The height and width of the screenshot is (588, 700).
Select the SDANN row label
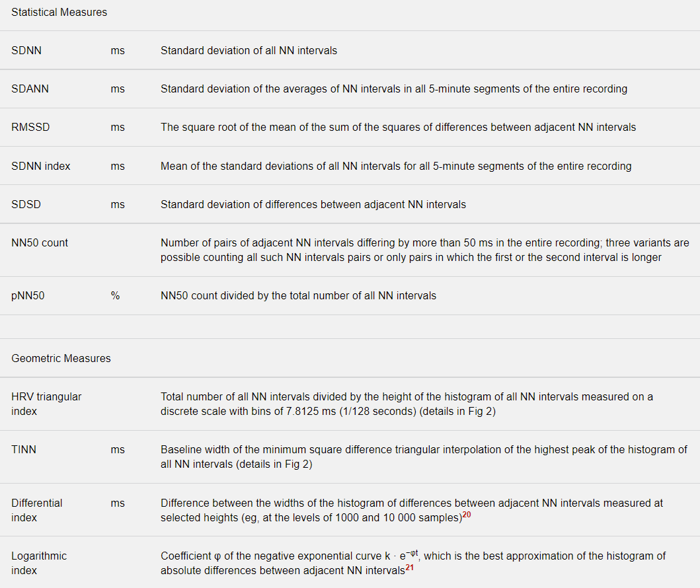click(x=30, y=89)
